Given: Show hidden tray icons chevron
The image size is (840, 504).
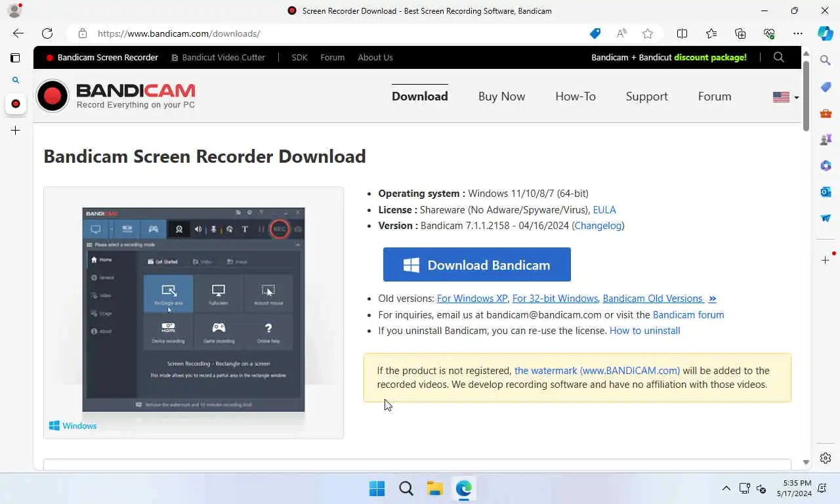Looking at the screenshot, I should 726,488.
